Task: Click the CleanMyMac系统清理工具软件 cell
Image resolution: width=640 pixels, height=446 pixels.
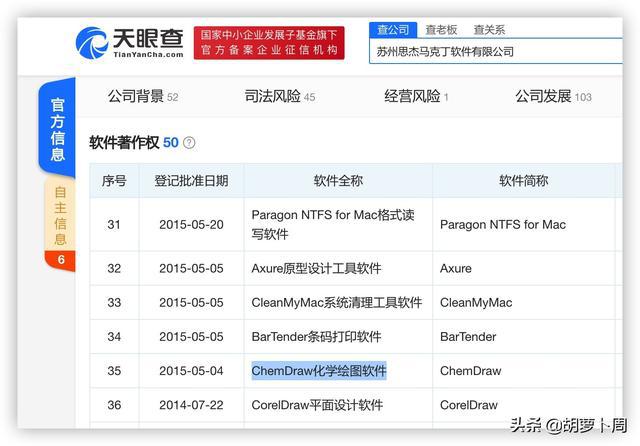Action: pos(338,303)
